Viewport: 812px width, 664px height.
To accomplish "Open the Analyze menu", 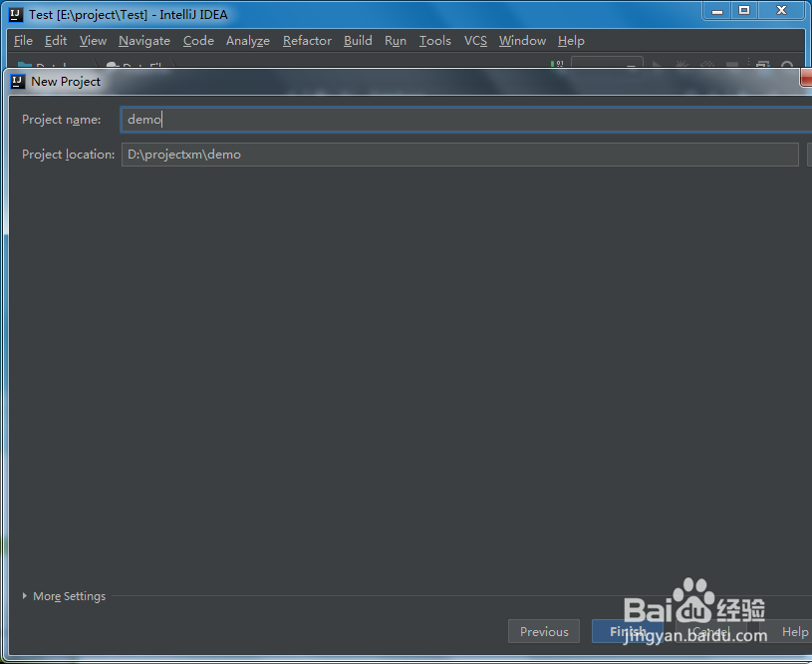I will point(247,41).
